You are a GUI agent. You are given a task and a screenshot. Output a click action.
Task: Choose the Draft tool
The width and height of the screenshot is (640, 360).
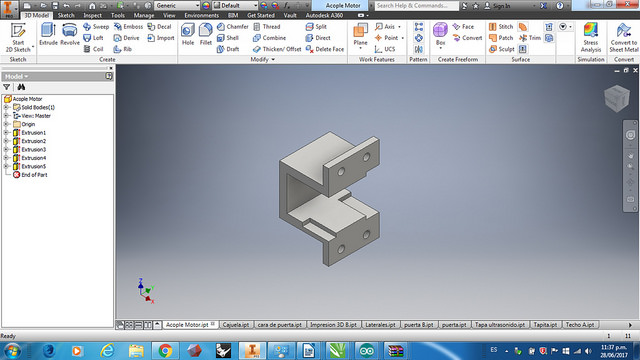tap(228, 49)
